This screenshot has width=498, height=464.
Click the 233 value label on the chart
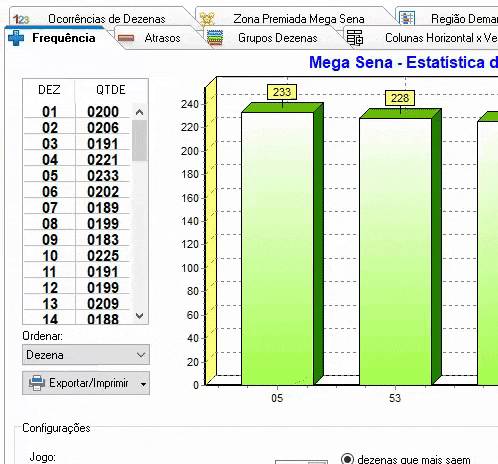(282, 92)
